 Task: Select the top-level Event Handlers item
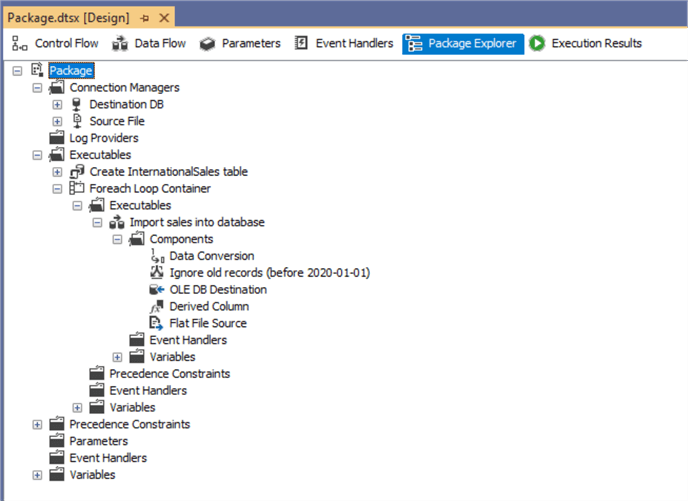click(108, 458)
